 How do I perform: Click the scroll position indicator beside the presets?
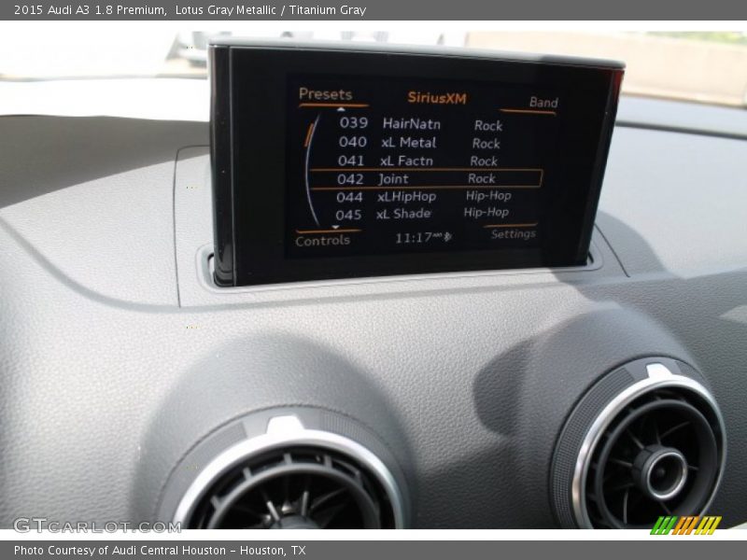tap(309, 133)
